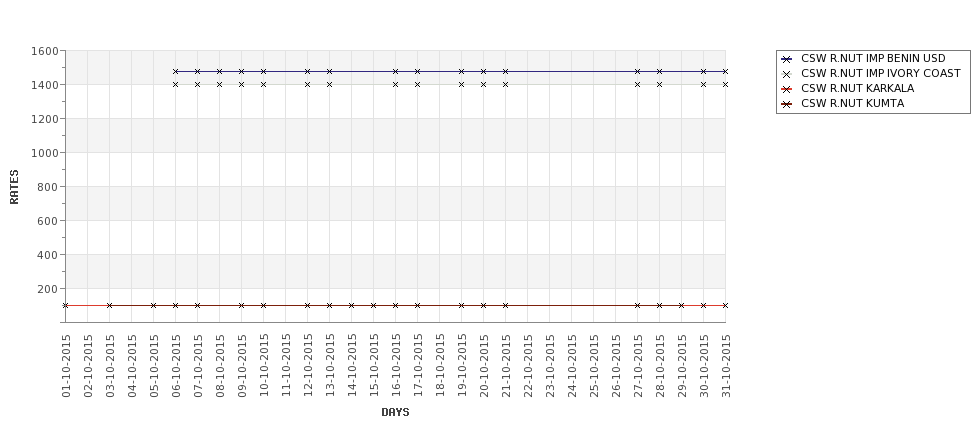Click the CSW R.NUT KARKALA legend entry

point(848,88)
